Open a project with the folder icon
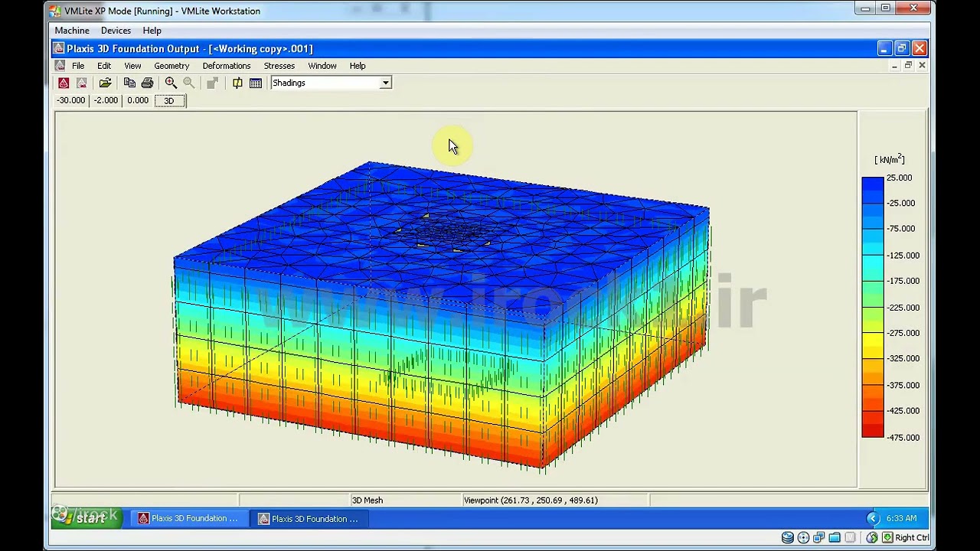 point(105,83)
